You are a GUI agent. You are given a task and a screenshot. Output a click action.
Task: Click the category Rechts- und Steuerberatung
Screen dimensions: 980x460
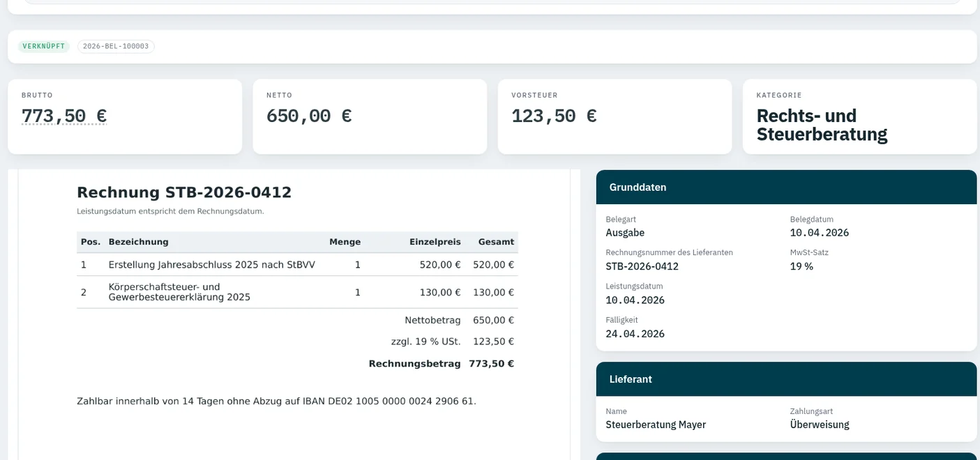point(822,125)
